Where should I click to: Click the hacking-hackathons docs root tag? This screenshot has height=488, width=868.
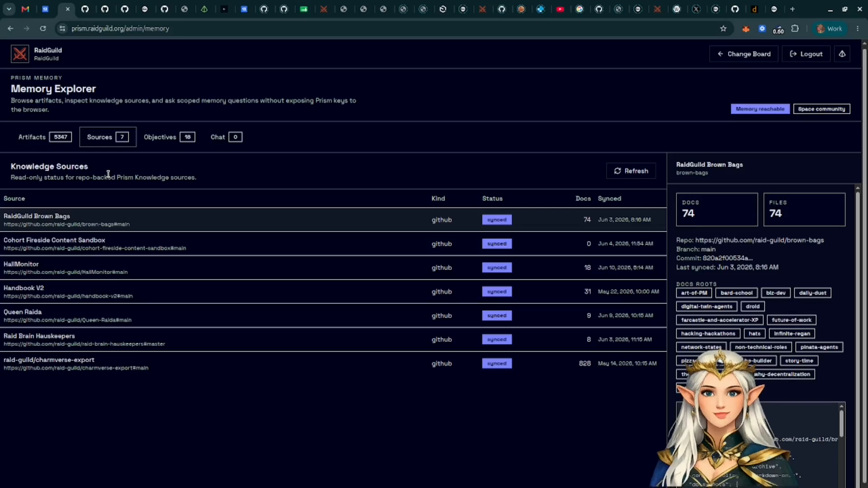708,333
